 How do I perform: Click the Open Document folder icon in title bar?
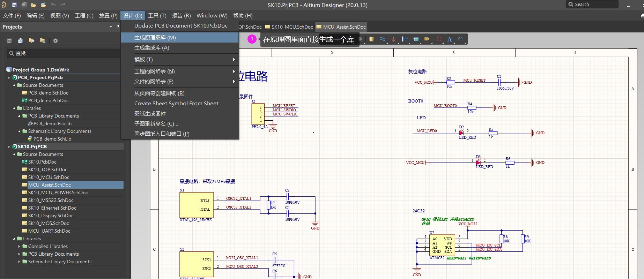coord(34,5)
